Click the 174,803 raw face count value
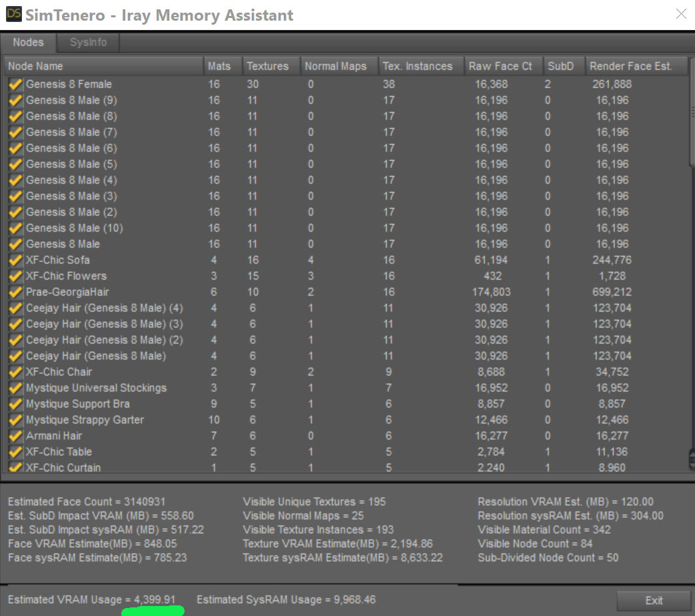695x616 pixels. 491,292
